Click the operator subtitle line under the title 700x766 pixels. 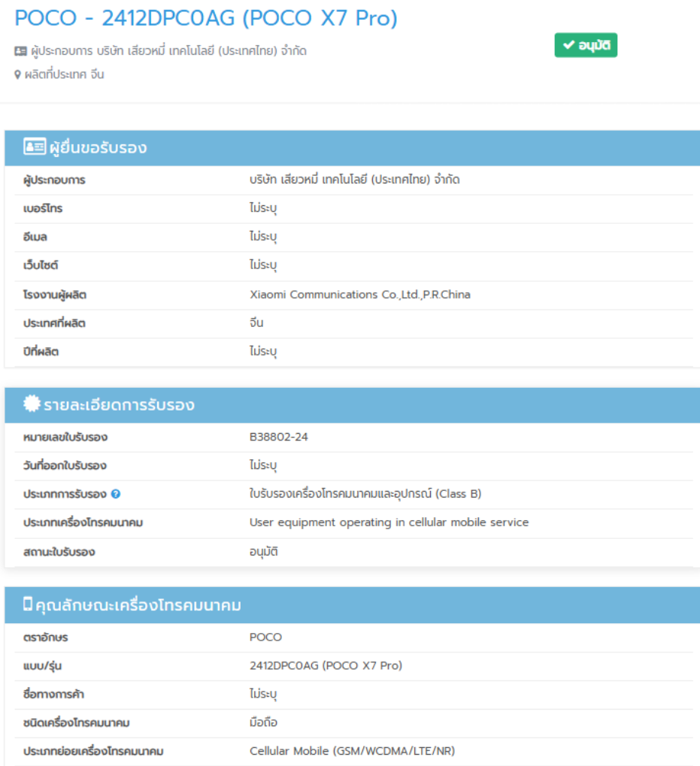click(161, 51)
